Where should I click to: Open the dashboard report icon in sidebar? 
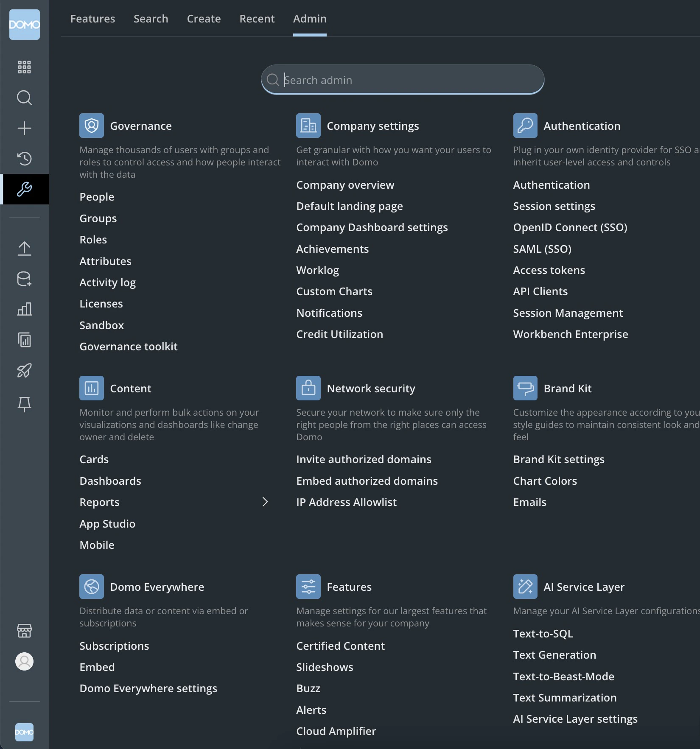pos(25,340)
